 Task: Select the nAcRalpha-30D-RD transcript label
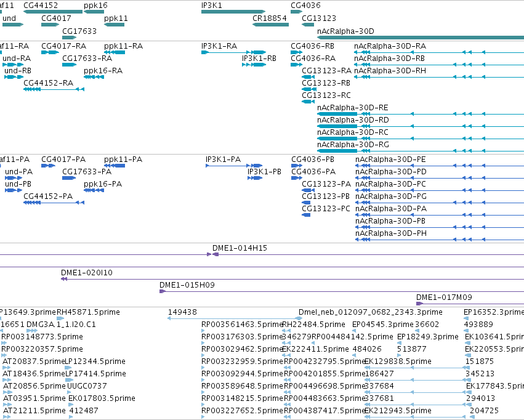pos(353,120)
